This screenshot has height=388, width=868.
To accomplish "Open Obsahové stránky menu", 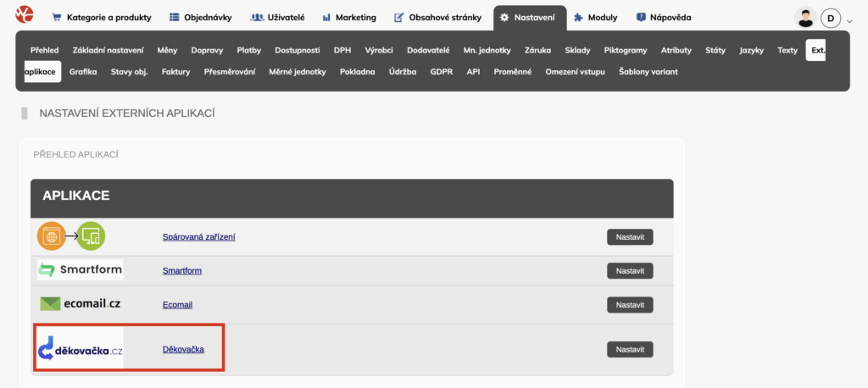I will coord(437,17).
